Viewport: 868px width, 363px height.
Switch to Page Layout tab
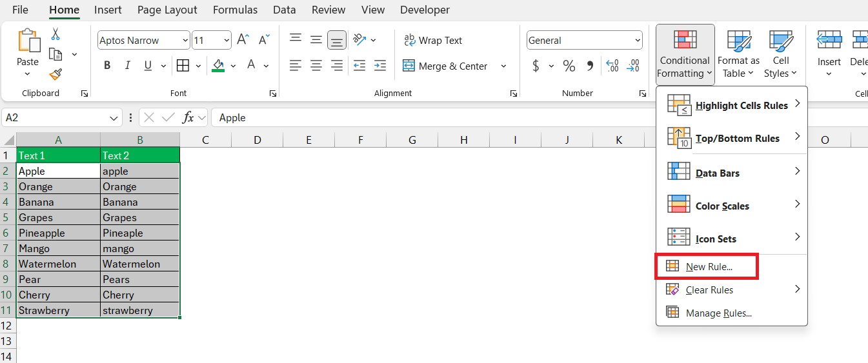pyautogui.click(x=167, y=10)
